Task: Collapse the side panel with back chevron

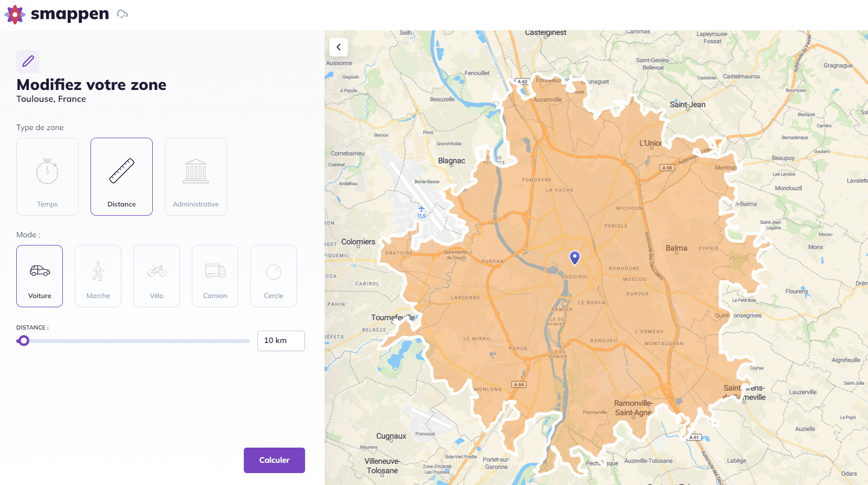Action: 339,47
